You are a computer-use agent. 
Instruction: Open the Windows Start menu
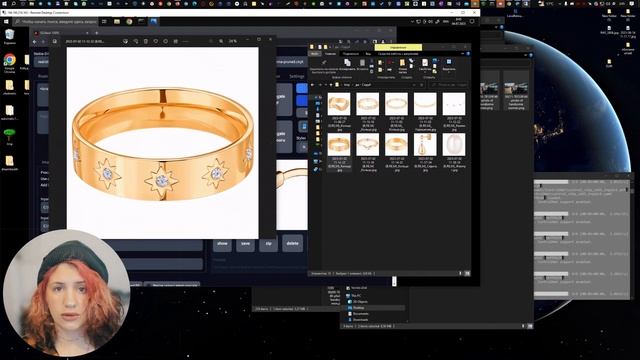click(6, 21)
